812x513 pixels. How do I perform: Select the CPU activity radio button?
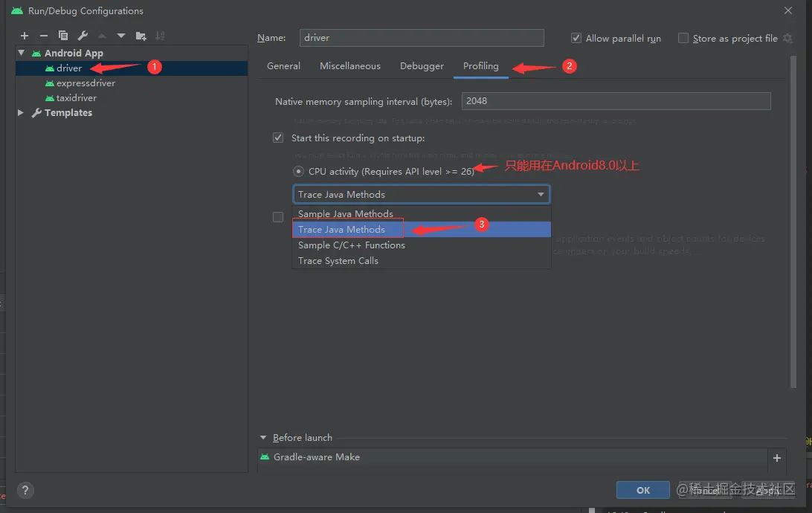click(x=298, y=171)
